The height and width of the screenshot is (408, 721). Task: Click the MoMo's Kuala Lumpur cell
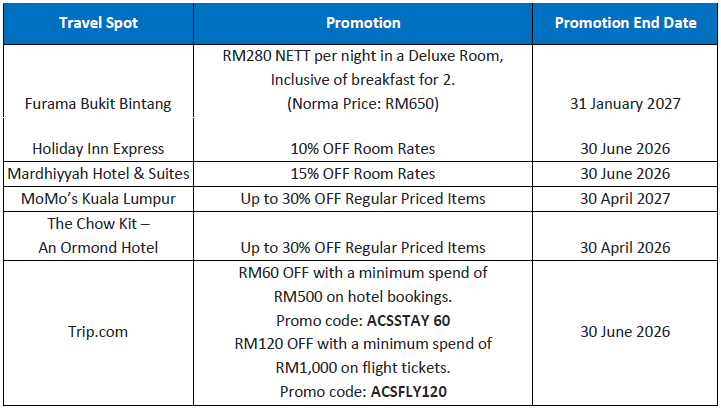(x=98, y=199)
